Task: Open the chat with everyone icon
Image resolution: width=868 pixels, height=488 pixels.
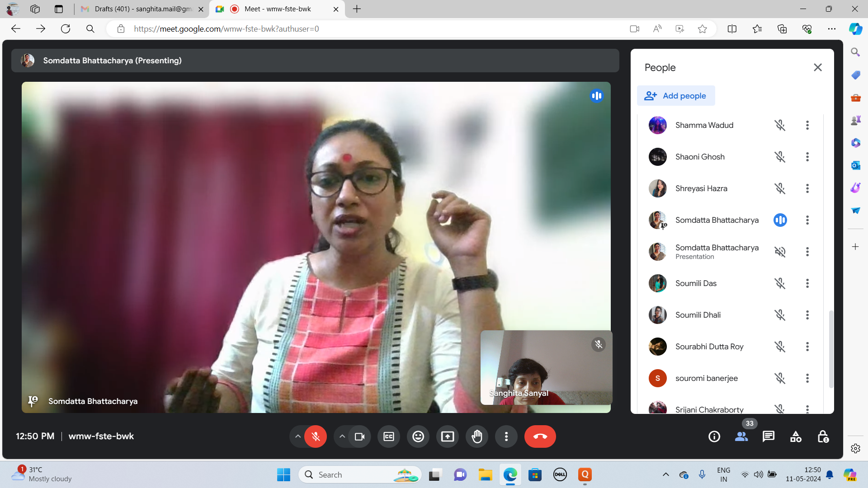Action: [x=768, y=436]
